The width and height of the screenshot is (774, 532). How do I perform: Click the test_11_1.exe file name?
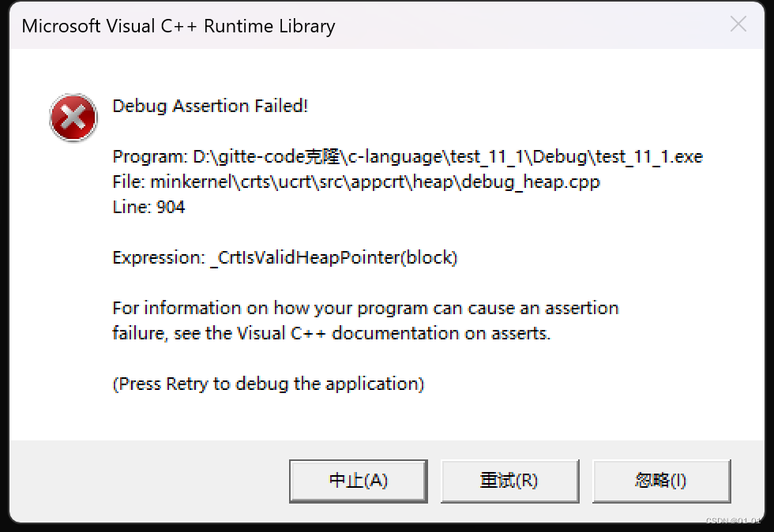[x=649, y=156]
